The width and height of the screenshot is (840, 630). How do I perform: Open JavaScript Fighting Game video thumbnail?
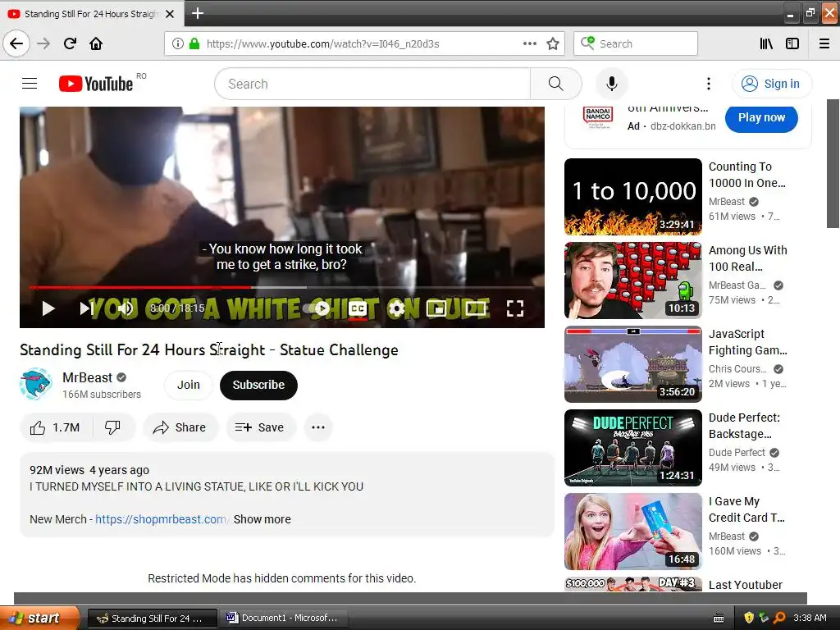coord(632,363)
